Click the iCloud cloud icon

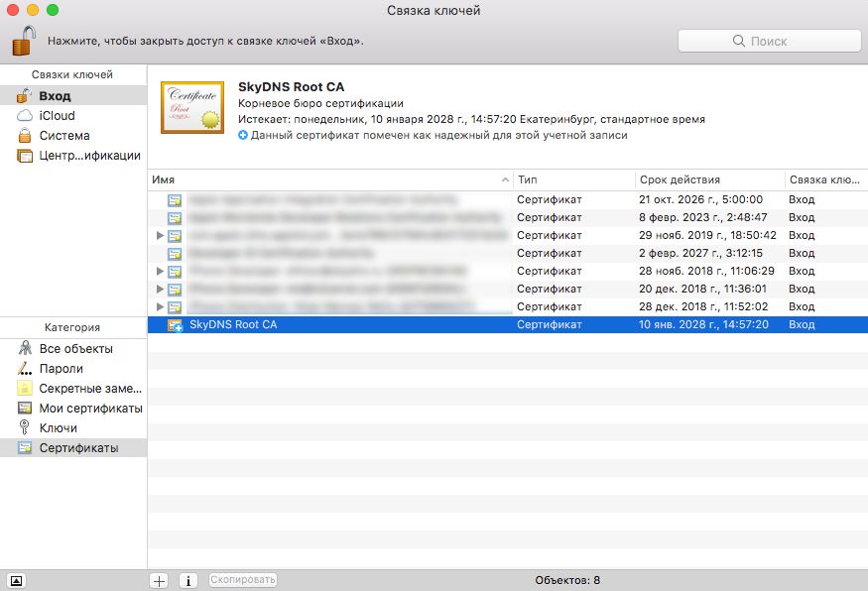[x=25, y=116]
